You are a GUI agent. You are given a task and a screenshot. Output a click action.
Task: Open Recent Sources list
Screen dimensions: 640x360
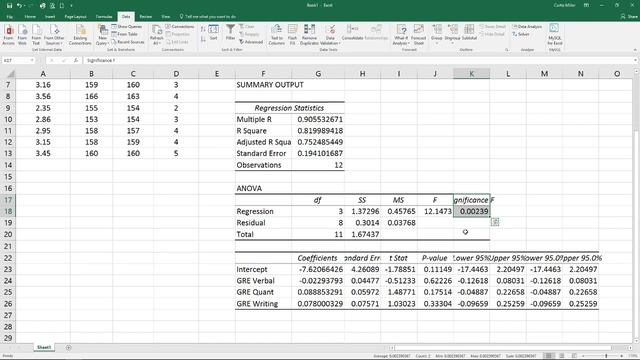(128, 42)
